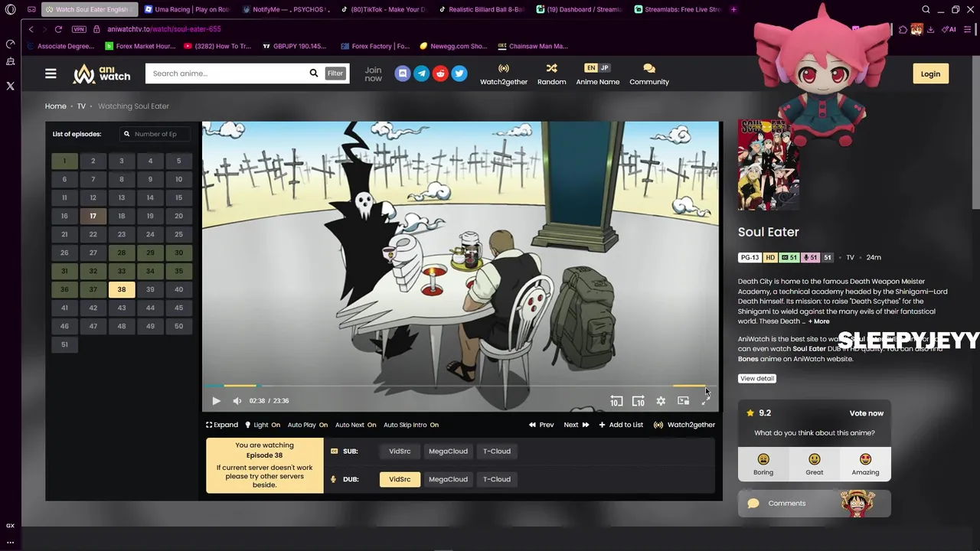Open the video player settings gear
The image size is (980, 551).
(x=661, y=401)
